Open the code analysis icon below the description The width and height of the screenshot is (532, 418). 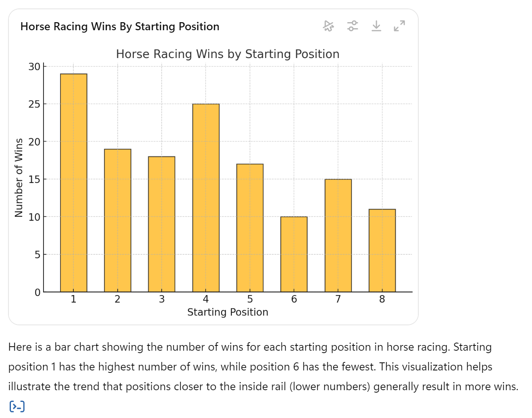pos(17,406)
